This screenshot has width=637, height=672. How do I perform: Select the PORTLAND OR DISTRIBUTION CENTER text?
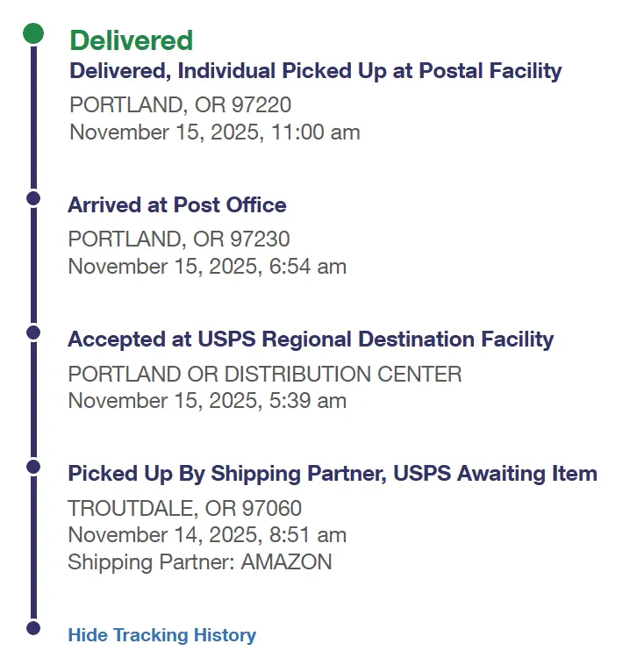point(264,375)
